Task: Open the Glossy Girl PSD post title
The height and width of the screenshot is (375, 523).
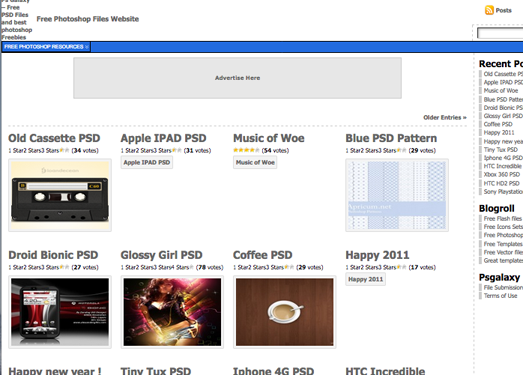Action: [161, 255]
